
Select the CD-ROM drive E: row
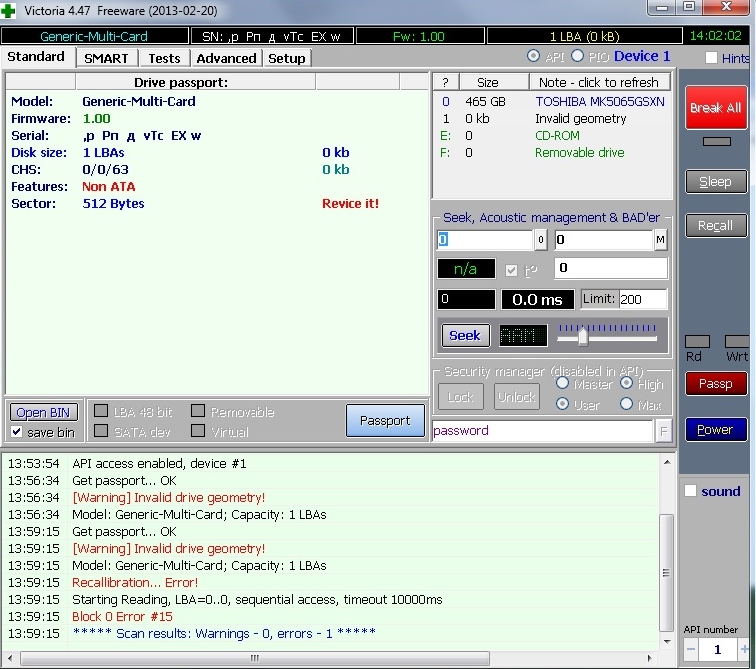tap(552, 135)
